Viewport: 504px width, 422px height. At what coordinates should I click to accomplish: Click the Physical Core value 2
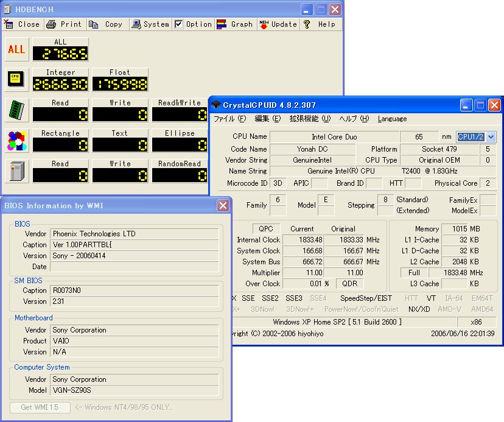click(488, 183)
